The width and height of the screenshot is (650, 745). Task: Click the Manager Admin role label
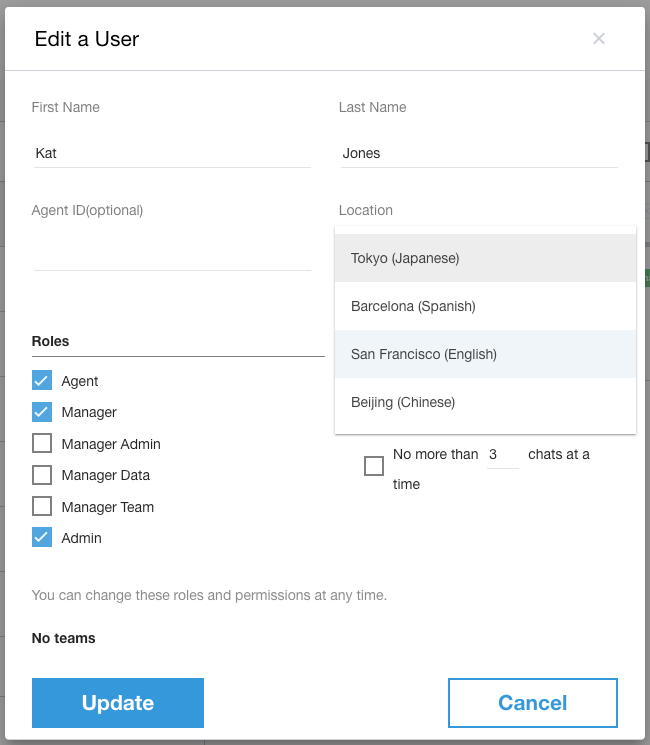[x=111, y=444]
